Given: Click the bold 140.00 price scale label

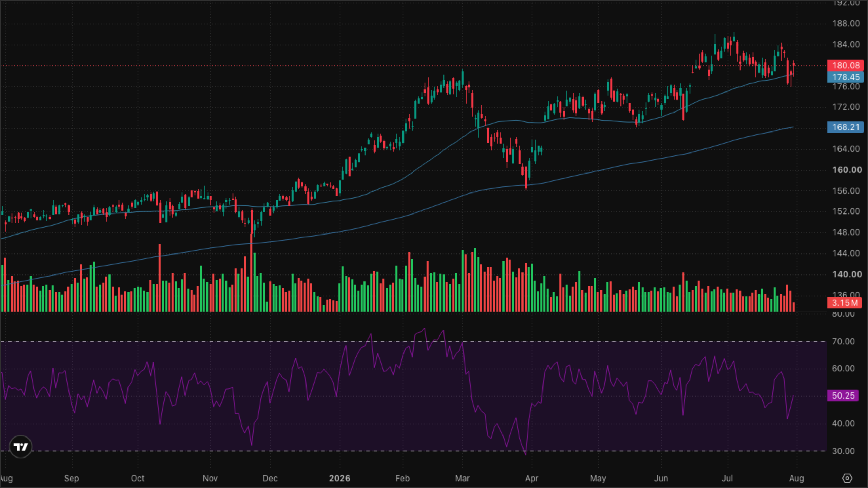Looking at the screenshot, I should click(x=847, y=274).
